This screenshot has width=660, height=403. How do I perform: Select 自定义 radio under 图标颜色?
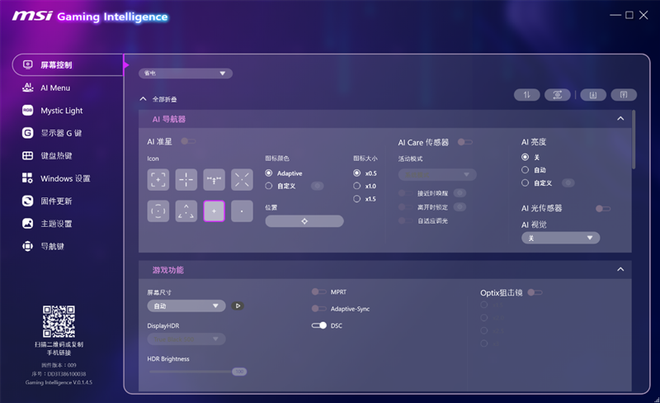(x=269, y=186)
